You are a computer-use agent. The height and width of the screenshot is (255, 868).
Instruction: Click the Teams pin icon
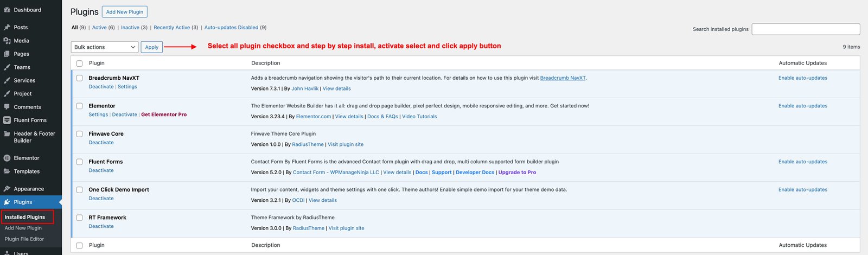pos(7,67)
